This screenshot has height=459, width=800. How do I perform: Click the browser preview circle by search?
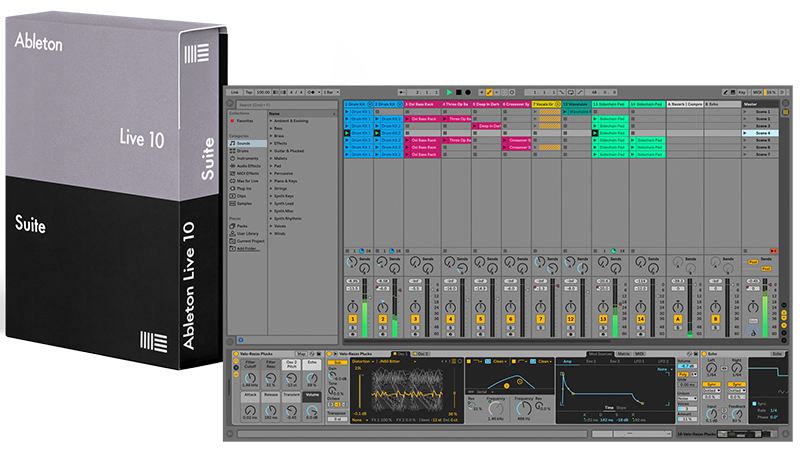pos(230,104)
